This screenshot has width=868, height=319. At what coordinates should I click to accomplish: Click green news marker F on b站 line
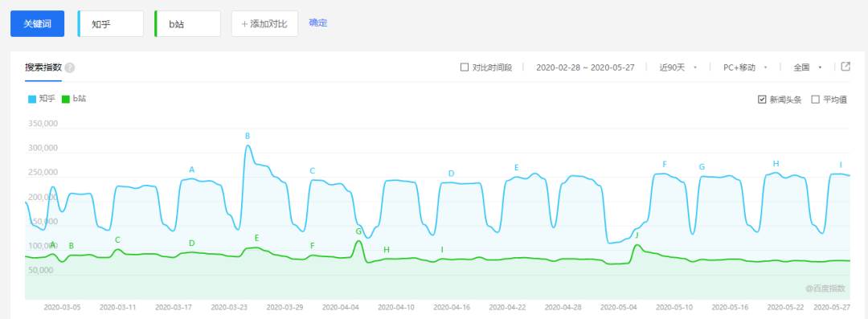[312, 245]
